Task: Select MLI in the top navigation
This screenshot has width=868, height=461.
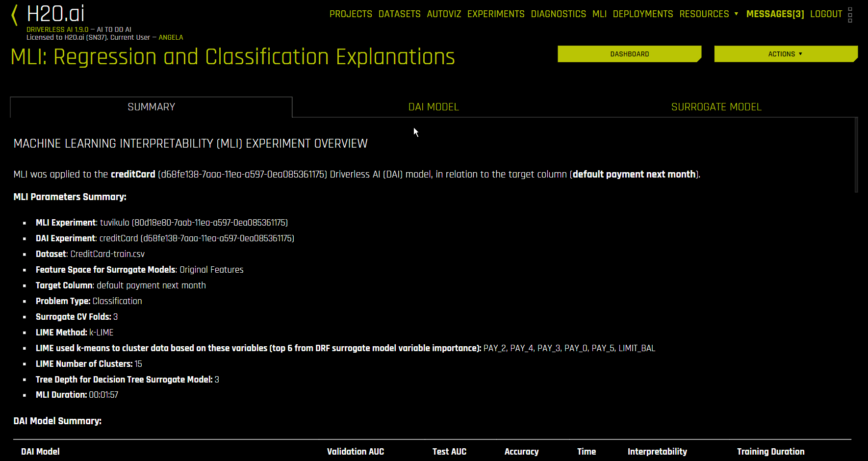Action: pyautogui.click(x=599, y=14)
